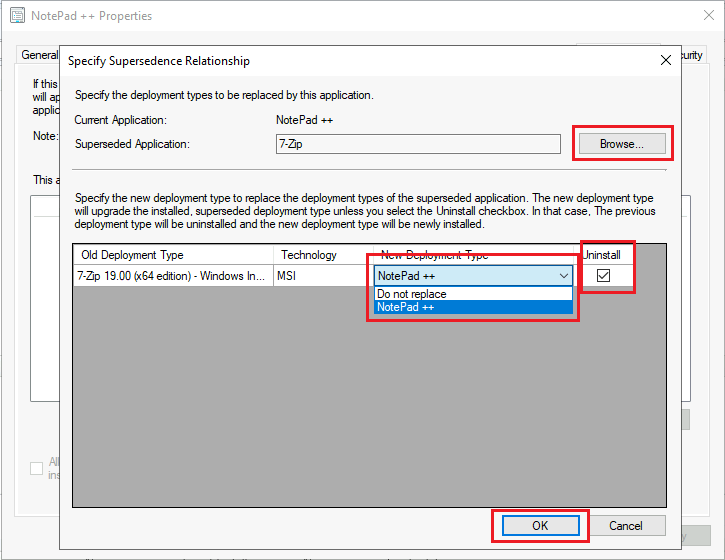
Task: Select "Do not replace" from dropdown list
Action: 473,294
